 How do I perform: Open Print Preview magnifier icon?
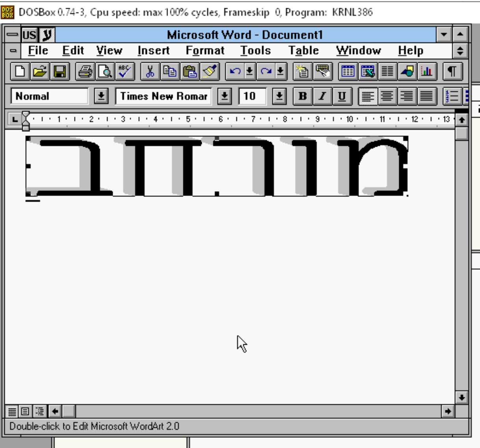(105, 72)
